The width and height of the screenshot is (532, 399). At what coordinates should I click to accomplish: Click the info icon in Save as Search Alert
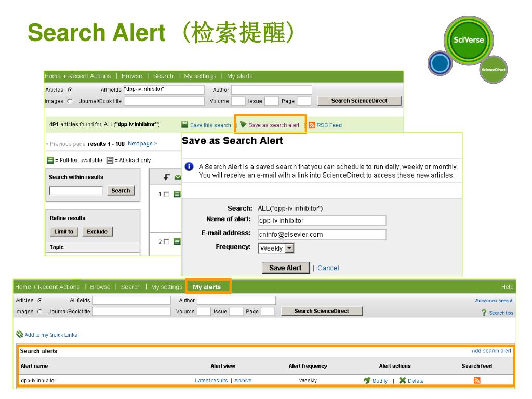tap(189, 167)
